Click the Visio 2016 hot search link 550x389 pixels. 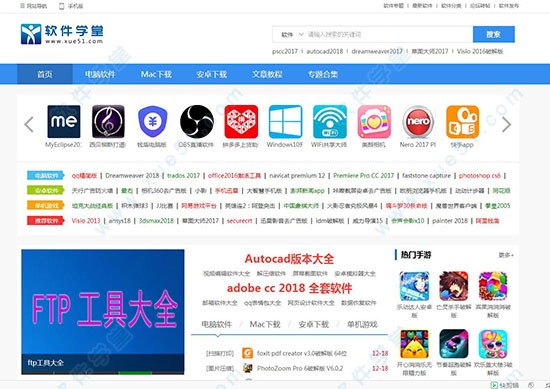coord(480,51)
